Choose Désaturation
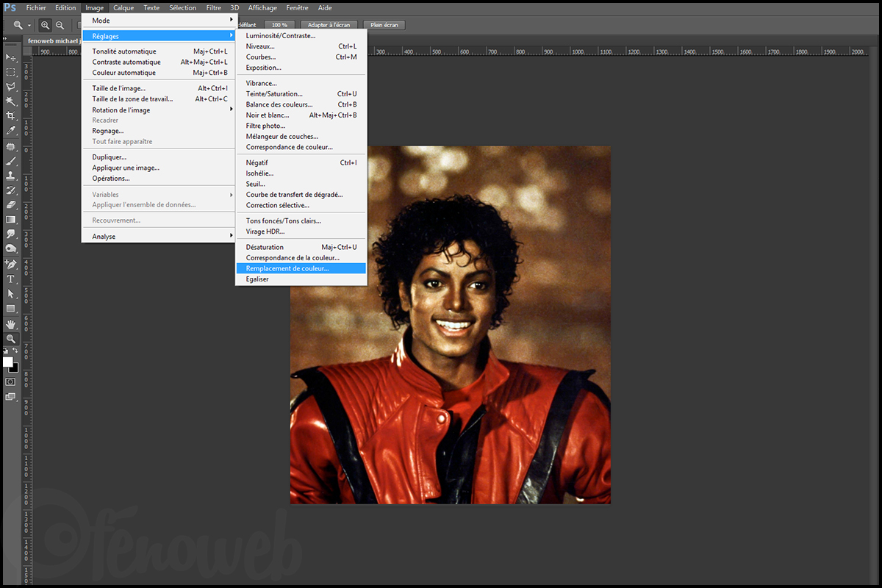882x588 pixels. 301,247
